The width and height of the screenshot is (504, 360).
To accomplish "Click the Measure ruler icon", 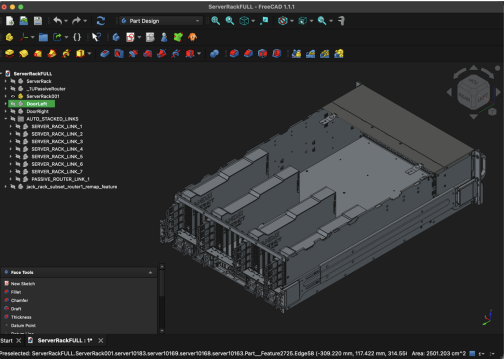I will (x=341, y=21).
